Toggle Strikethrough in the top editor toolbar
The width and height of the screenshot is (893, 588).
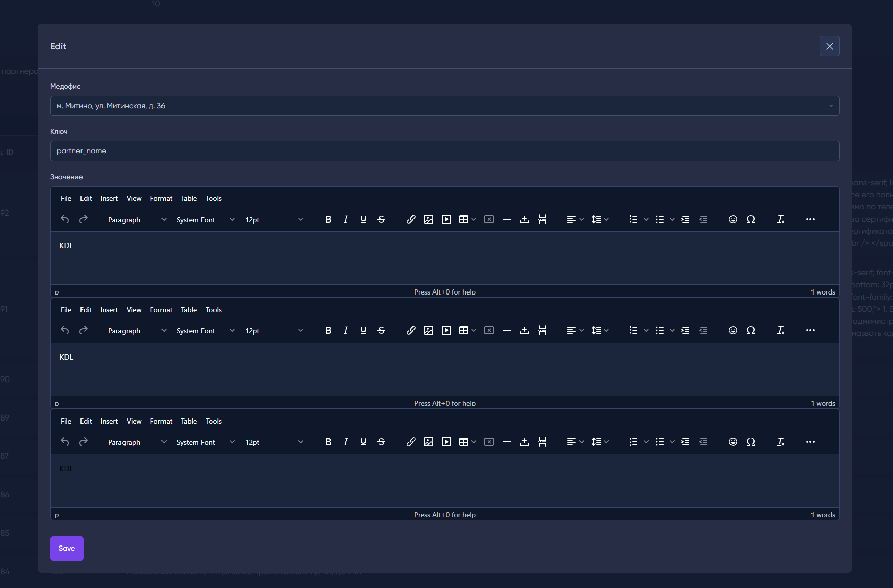381,219
